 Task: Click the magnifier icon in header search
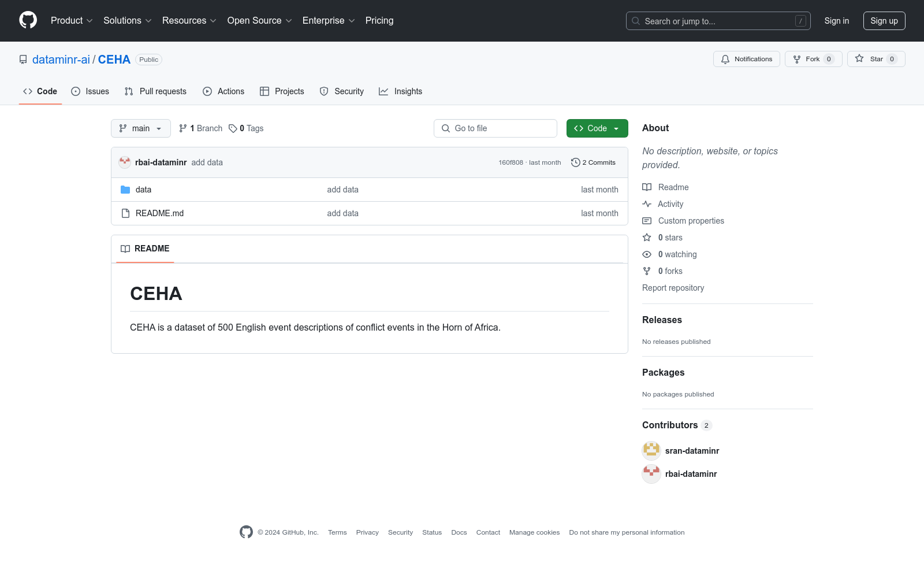(x=636, y=21)
